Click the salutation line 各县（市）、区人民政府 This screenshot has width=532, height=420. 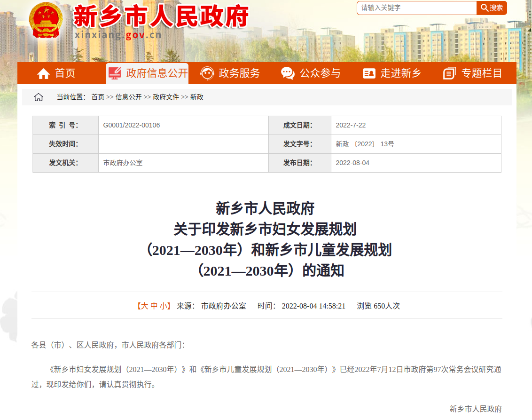[x=108, y=345]
